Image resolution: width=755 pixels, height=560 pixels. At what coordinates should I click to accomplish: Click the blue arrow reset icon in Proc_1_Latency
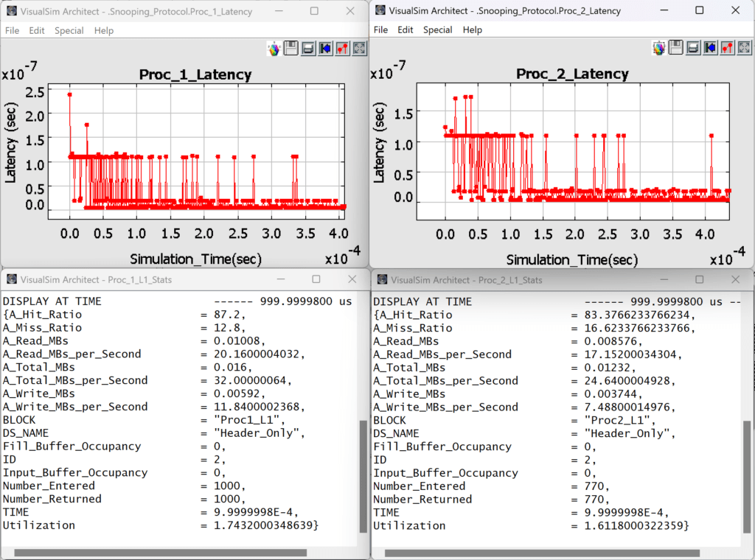[325, 49]
